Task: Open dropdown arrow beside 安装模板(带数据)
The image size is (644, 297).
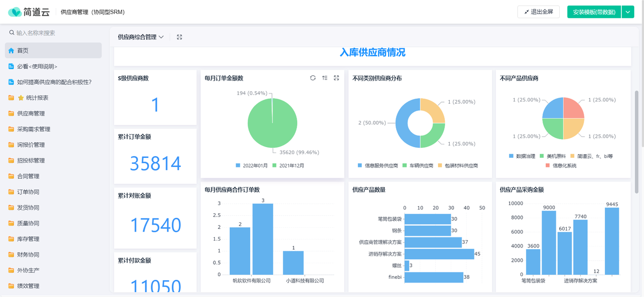Action: coord(628,12)
